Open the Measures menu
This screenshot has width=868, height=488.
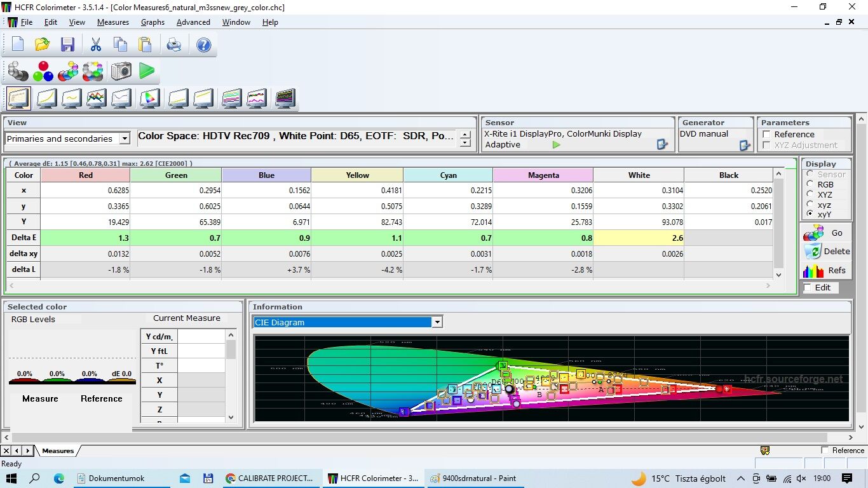point(112,22)
